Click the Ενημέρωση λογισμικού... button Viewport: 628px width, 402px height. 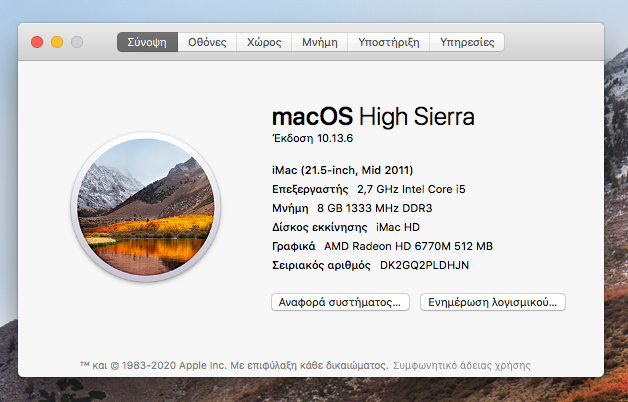[493, 302]
